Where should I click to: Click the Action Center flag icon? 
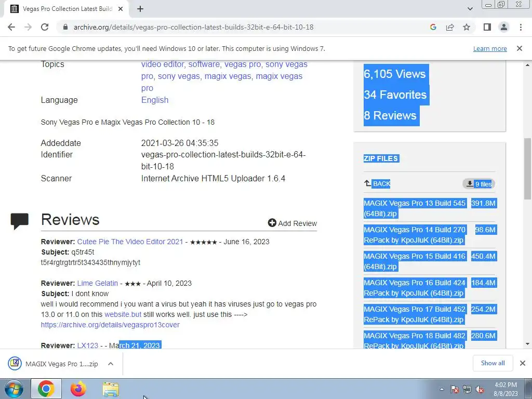(x=455, y=390)
